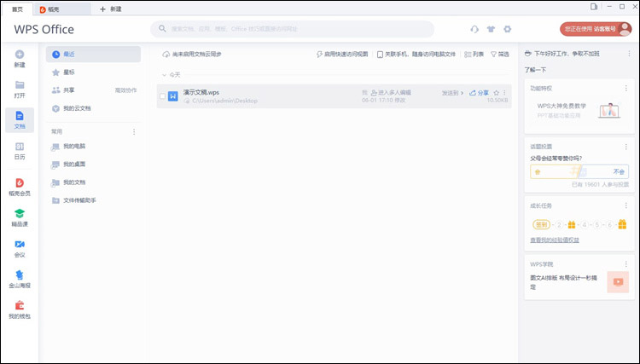The height and width of the screenshot is (364, 640).
Task: Select 最近 in navigation list
Action: tap(94, 55)
